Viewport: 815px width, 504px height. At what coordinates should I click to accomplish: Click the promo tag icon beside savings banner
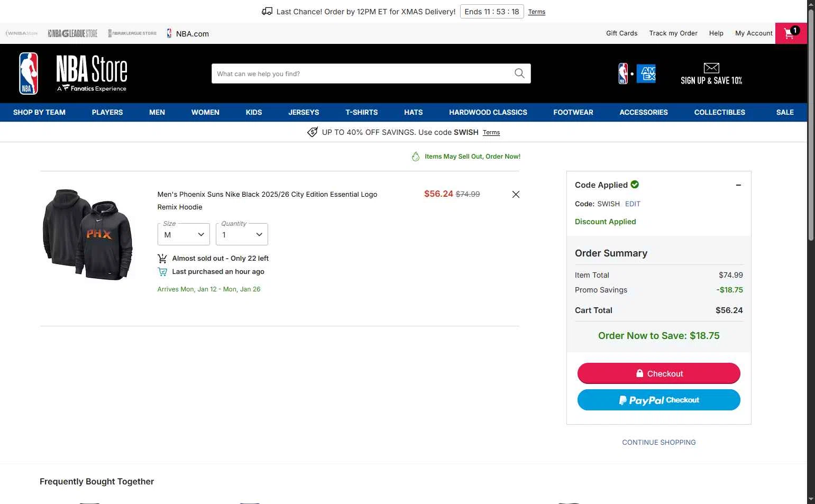point(313,132)
